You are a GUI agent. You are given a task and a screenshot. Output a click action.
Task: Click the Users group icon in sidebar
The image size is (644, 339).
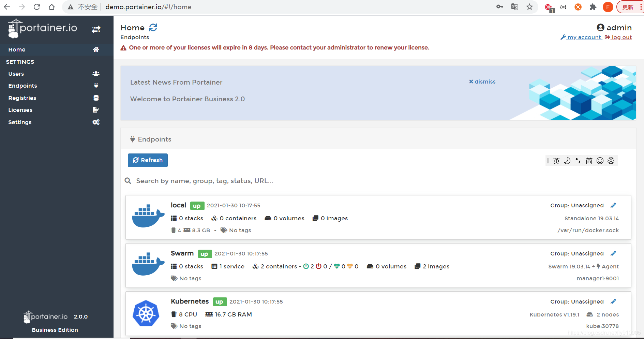pyautogui.click(x=96, y=74)
